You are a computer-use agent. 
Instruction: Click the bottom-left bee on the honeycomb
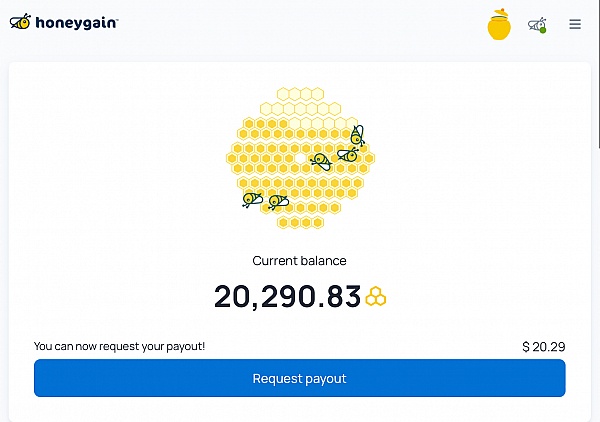click(252, 199)
